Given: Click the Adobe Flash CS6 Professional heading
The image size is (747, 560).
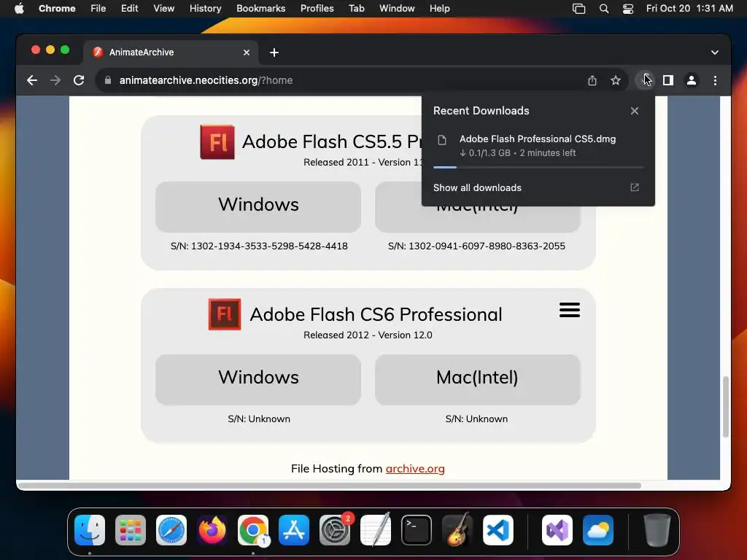Looking at the screenshot, I should click(376, 314).
